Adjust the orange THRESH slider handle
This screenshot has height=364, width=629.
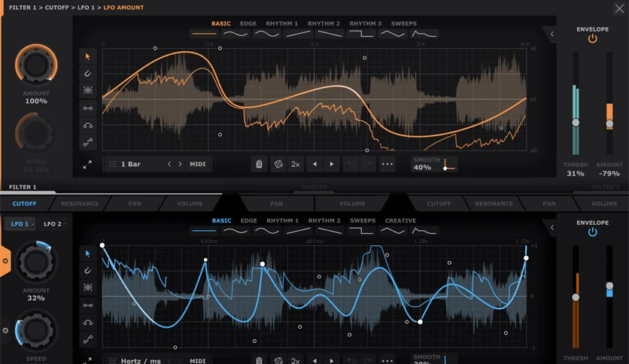click(x=576, y=123)
